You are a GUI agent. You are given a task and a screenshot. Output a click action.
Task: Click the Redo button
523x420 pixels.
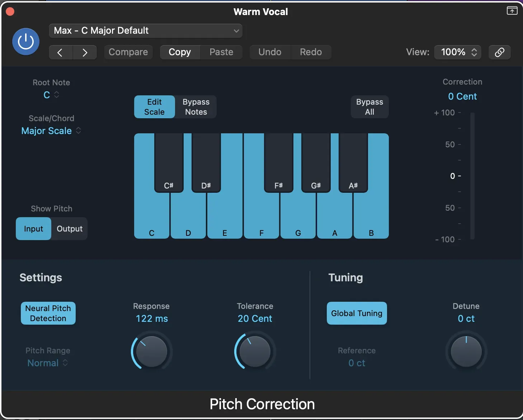311,52
